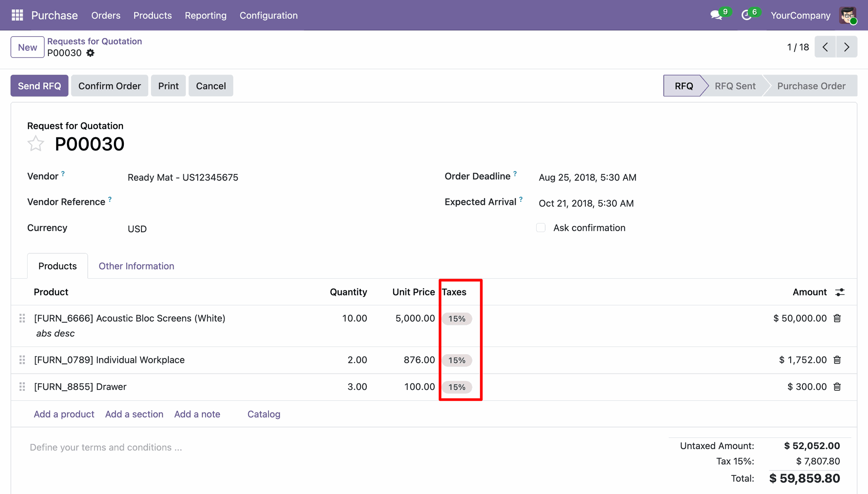
Task: Enable the Ask confirmation checkbox
Action: tap(541, 228)
